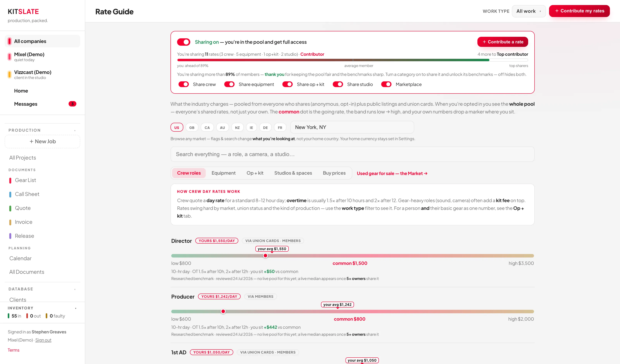
Task: Toggle the Share crew switch
Action: pos(183,84)
